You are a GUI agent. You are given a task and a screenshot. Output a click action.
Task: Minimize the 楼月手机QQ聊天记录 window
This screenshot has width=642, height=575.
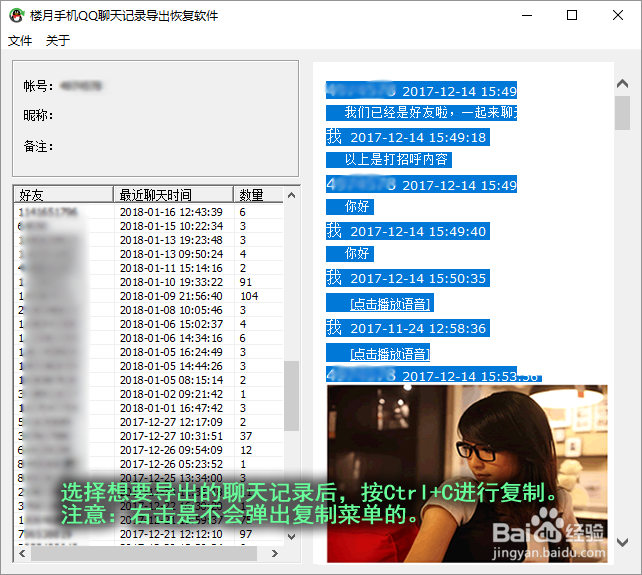527,16
